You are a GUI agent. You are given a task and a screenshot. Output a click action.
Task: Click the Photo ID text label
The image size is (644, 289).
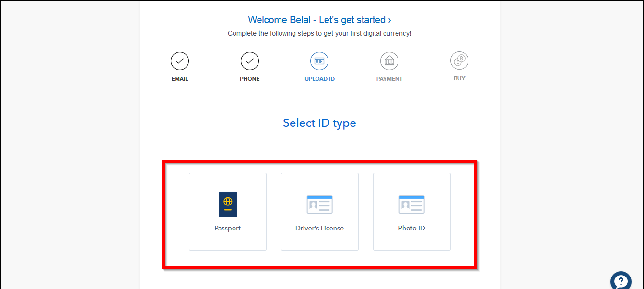412,228
